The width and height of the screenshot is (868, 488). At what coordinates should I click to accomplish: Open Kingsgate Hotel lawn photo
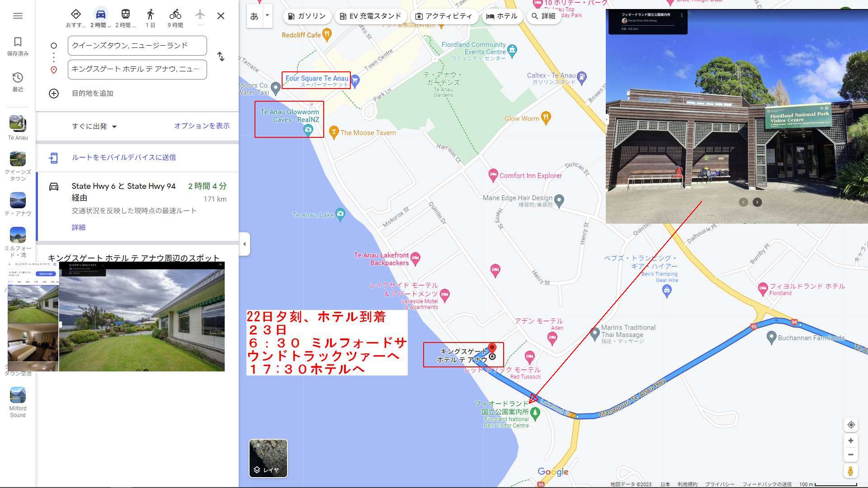pyautogui.click(x=142, y=320)
